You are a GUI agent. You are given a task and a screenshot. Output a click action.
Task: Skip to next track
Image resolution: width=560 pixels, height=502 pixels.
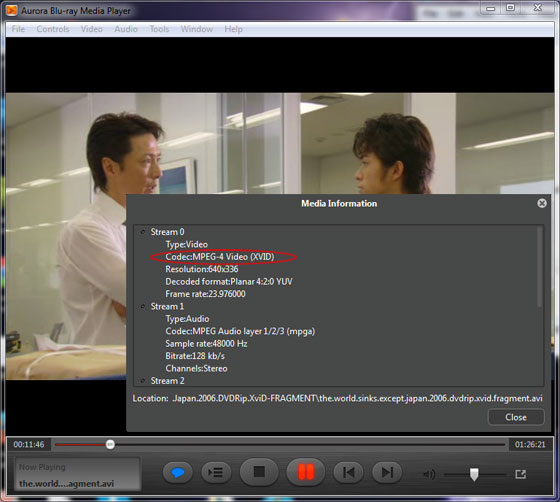tap(387, 473)
